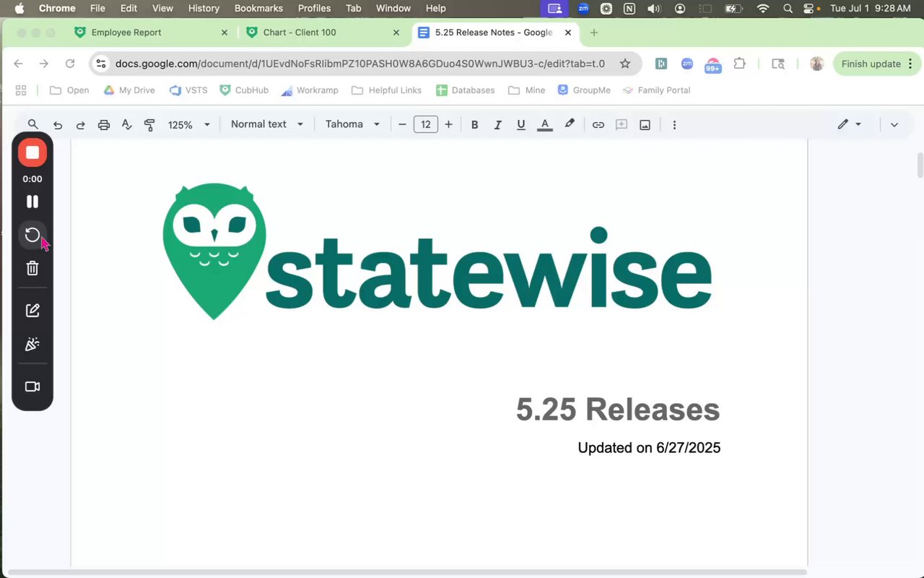Click the vertical scrollbar of the document
The height and width of the screenshot is (578, 924).
920,165
